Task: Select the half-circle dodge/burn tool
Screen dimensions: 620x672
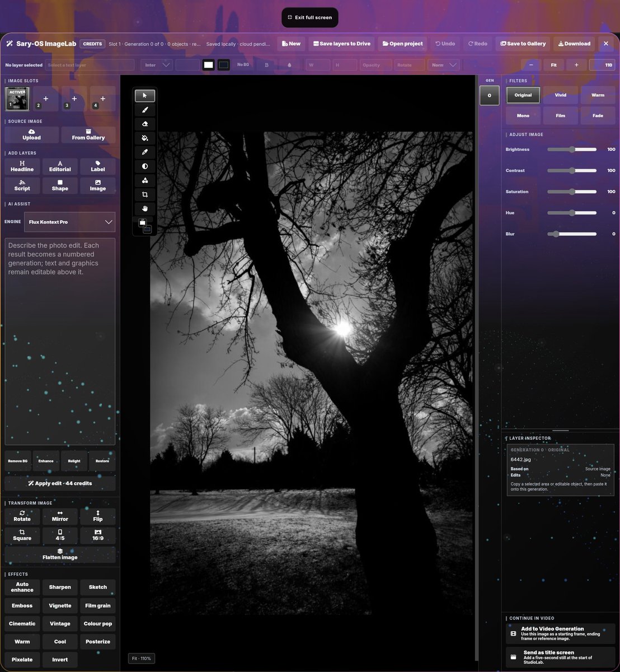Action: (x=145, y=166)
